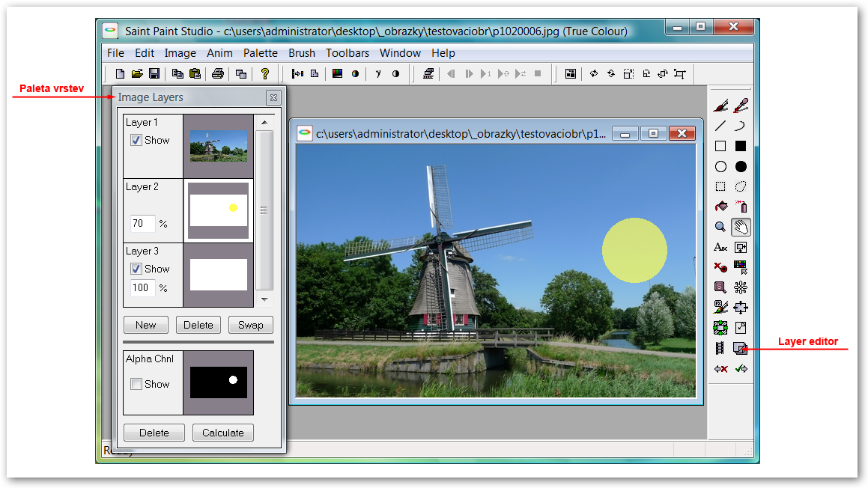Open the Window menu
This screenshot has height=488, width=868.
point(400,53)
